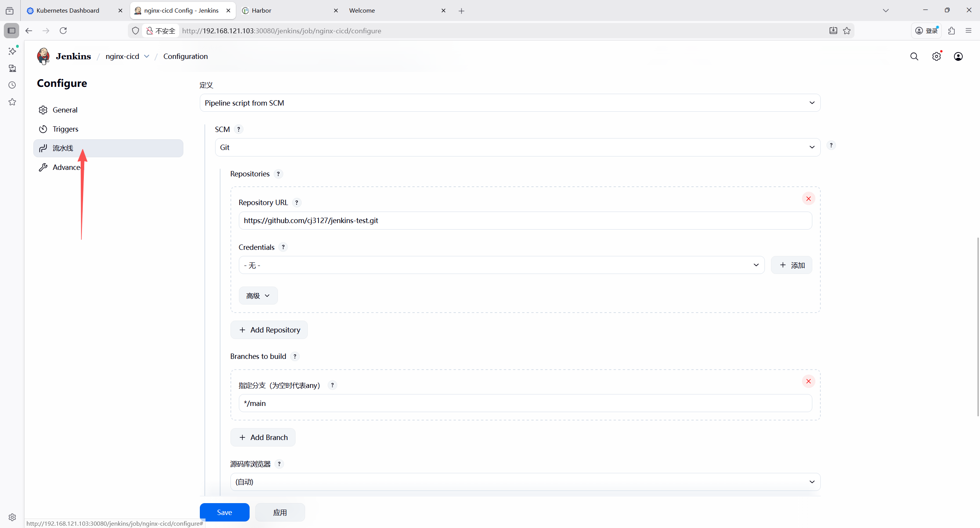Open the Jenkins search icon
Viewport: 980px width, 528px height.
(x=914, y=57)
